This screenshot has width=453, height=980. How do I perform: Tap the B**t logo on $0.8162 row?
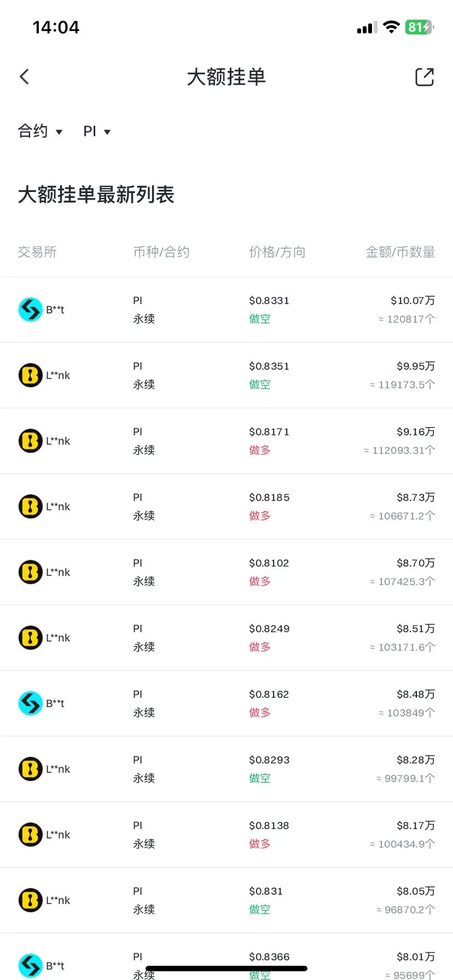click(x=30, y=703)
